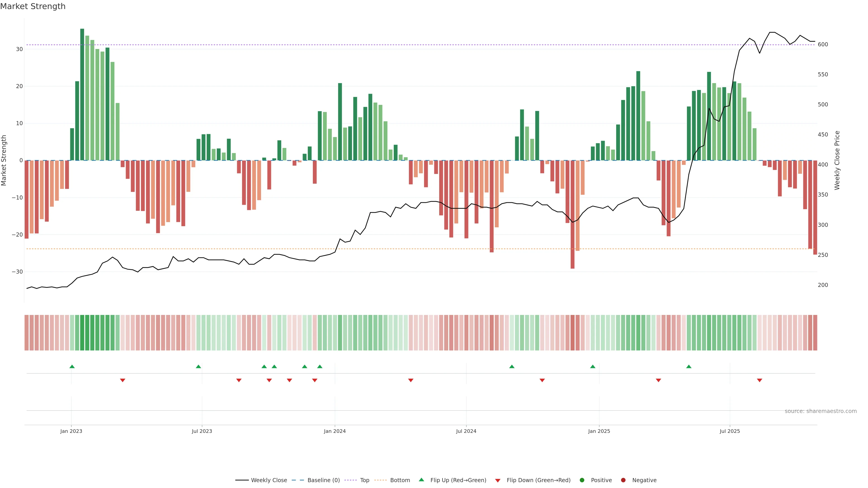Click the Jan 2024 x-axis label
868x488 pixels.
[x=335, y=431]
